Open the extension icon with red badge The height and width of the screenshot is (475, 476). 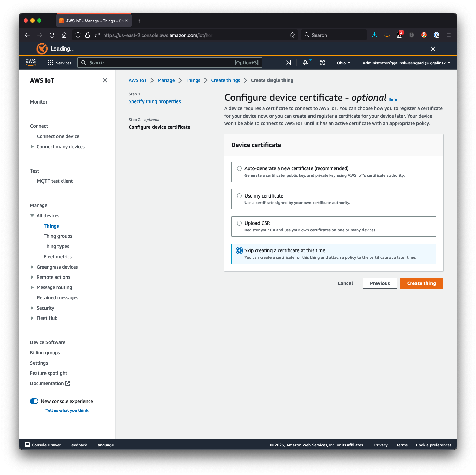(x=399, y=35)
